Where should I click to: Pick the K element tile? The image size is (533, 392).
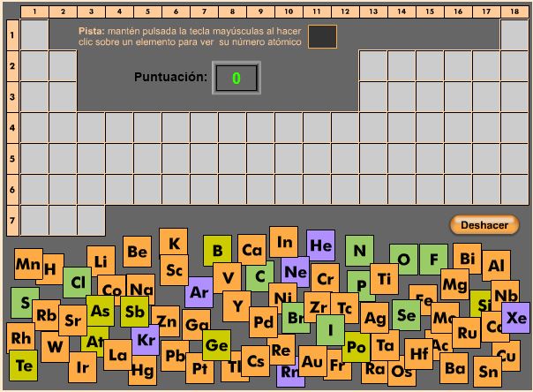[174, 243]
